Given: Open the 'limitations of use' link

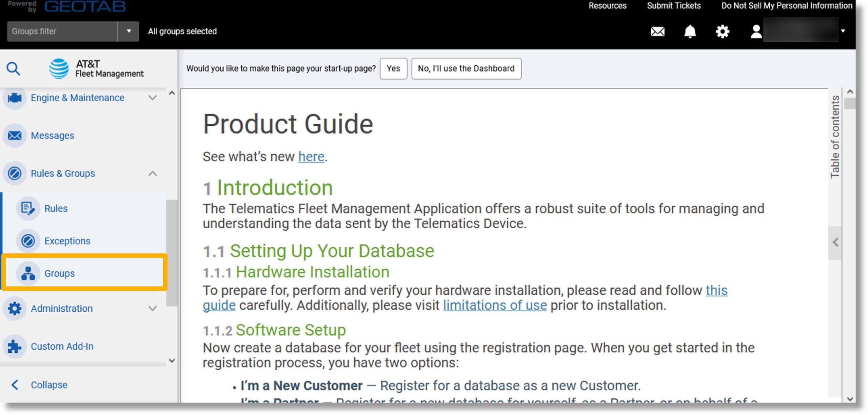Looking at the screenshot, I should tap(495, 306).
